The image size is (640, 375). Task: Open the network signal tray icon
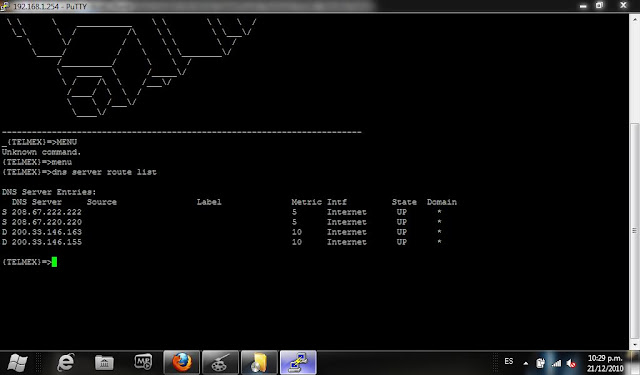[x=556, y=363]
